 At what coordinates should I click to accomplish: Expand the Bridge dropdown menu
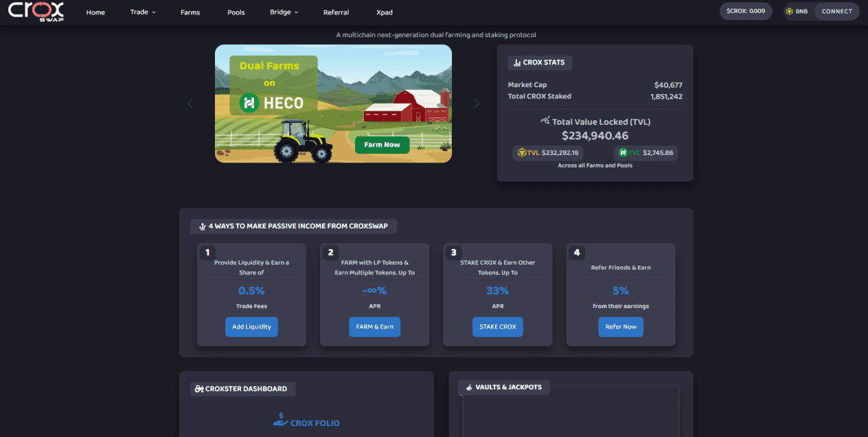click(284, 12)
